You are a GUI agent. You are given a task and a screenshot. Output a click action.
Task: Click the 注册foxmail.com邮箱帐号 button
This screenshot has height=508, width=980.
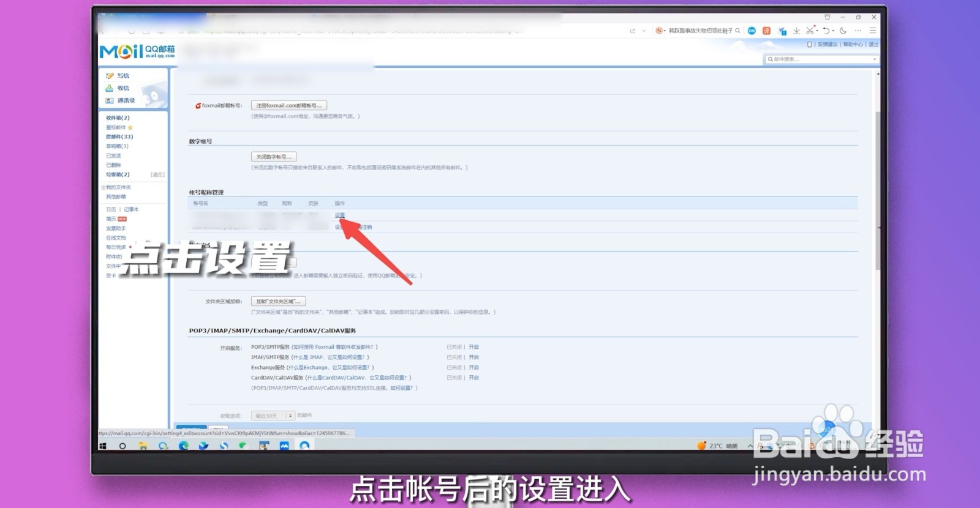pos(289,105)
